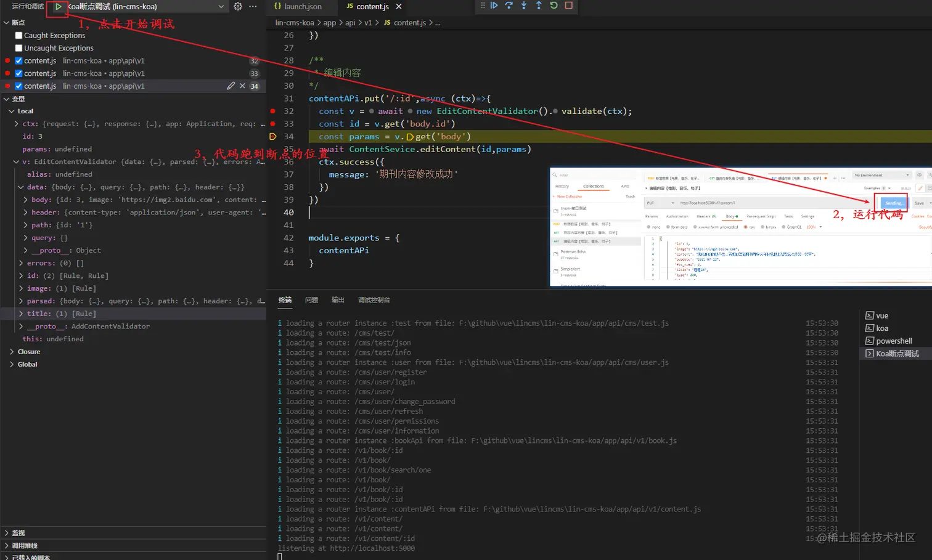The height and width of the screenshot is (560, 932).
Task: Open the 调试控制台 panel tab
Action: (374, 300)
